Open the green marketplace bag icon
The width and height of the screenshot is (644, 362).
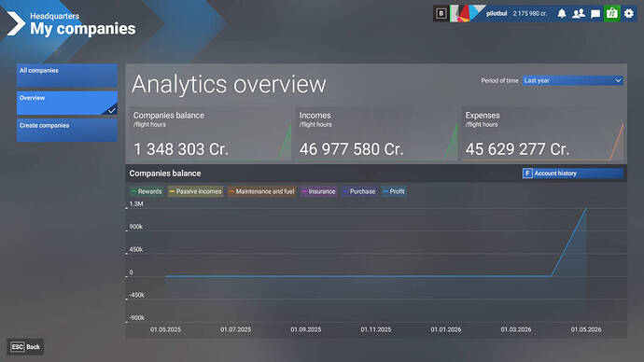pos(612,14)
